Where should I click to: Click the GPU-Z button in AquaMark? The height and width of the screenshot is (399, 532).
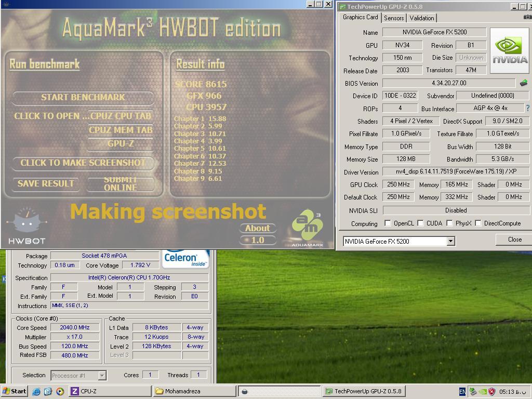121,144
